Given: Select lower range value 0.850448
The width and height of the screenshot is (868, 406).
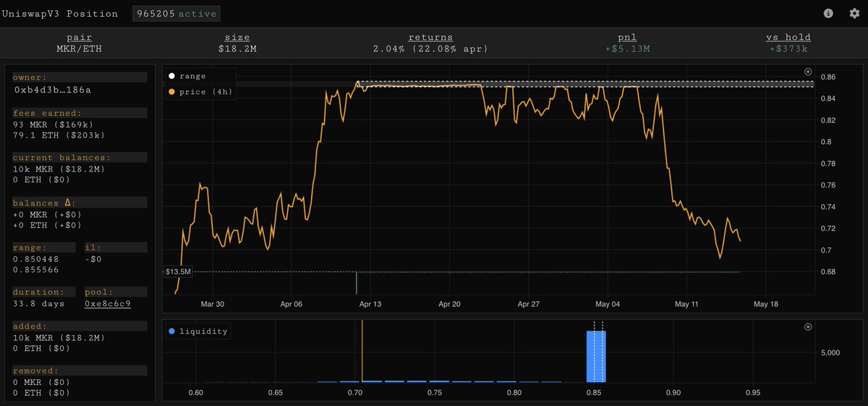Looking at the screenshot, I should coord(37,258).
